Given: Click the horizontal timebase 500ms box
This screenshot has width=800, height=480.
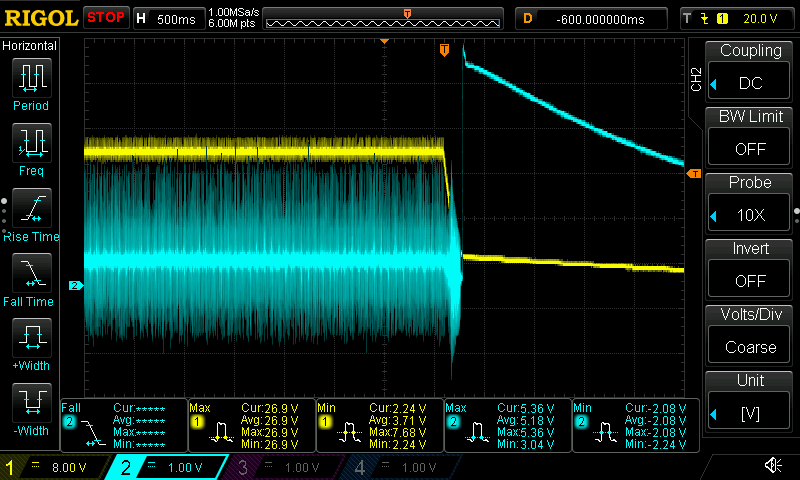Looking at the screenshot, I should tap(169, 19).
